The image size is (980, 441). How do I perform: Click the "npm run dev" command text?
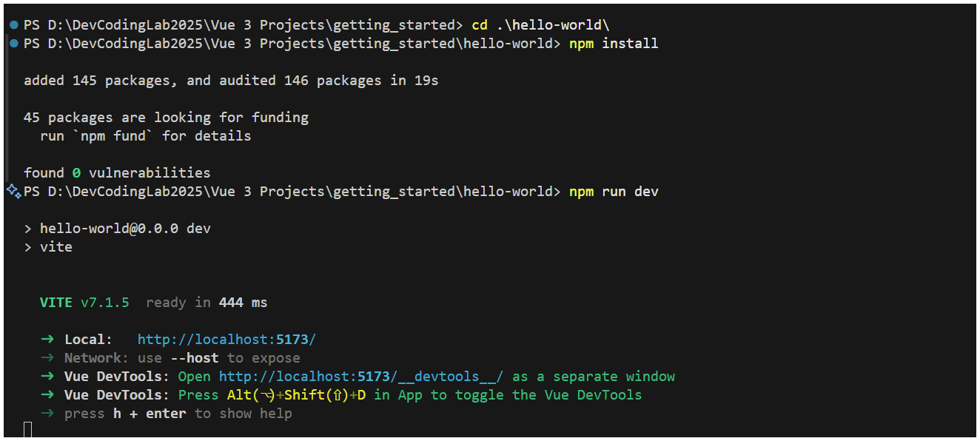(x=614, y=192)
